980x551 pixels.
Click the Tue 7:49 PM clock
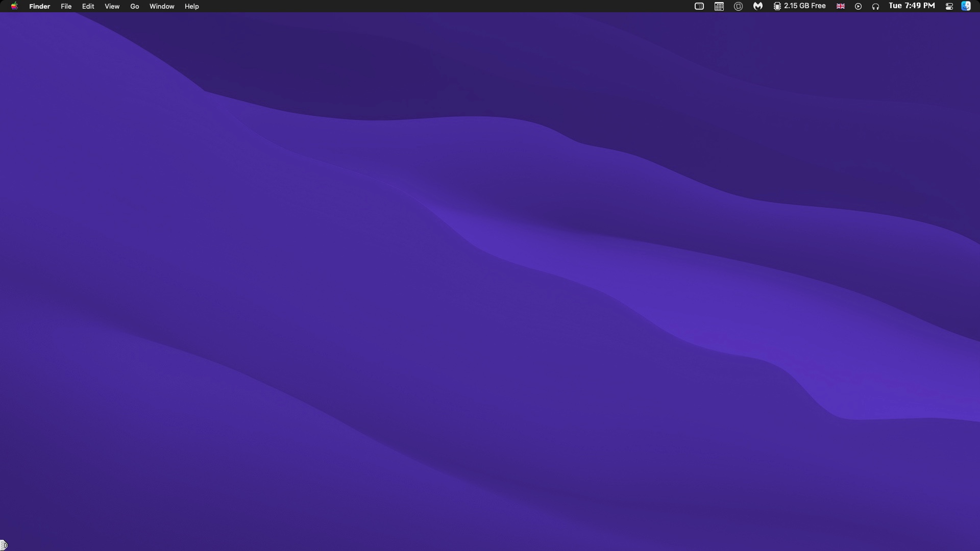coord(911,6)
